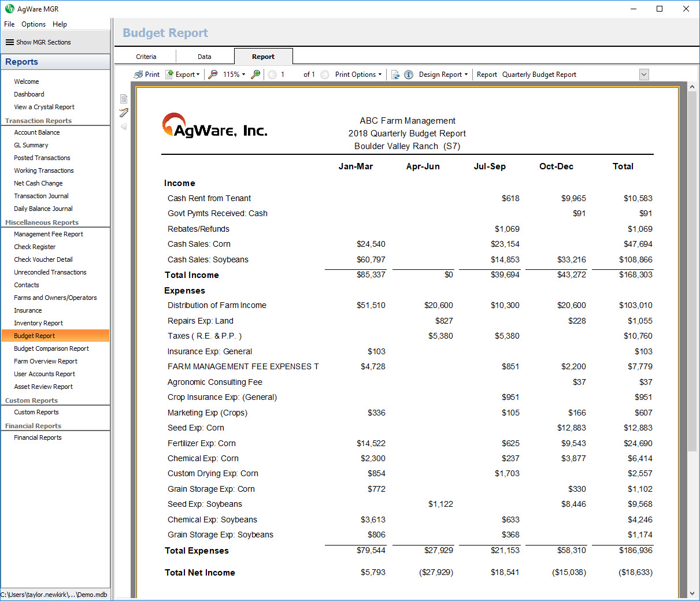Open the Options menu

pos(34,24)
